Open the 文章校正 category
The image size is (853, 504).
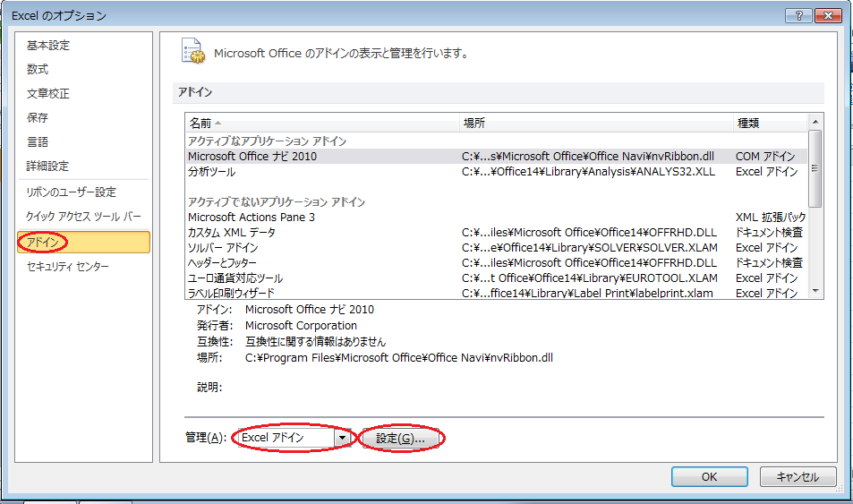pos(48,94)
